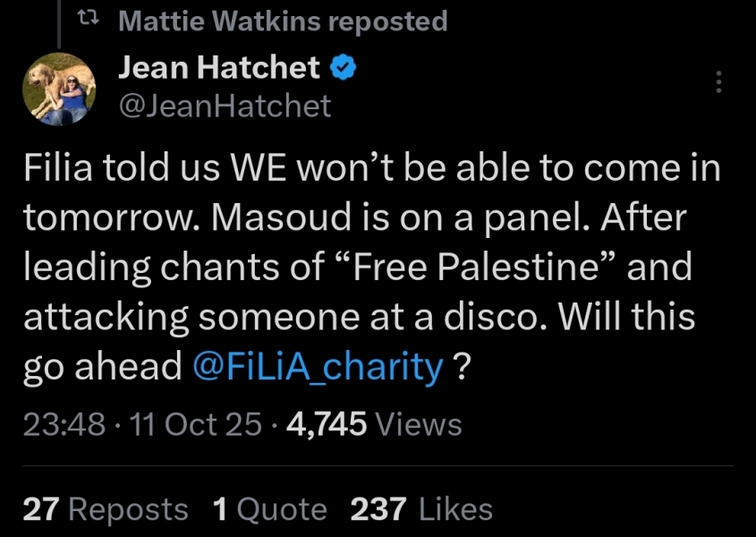The width and height of the screenshot is (756, 537).
Task: Show the 27 Reposts list
Action: click(106, 509)
